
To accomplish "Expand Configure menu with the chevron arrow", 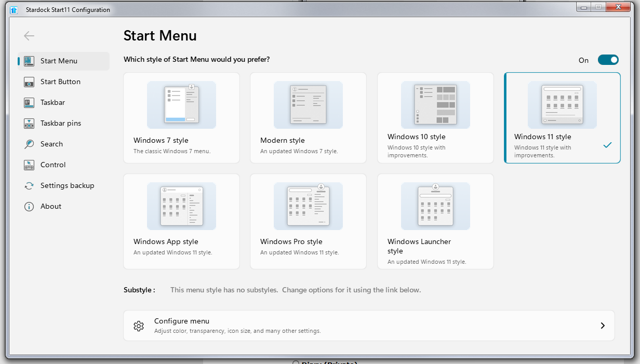I will [x=603, y=326].
